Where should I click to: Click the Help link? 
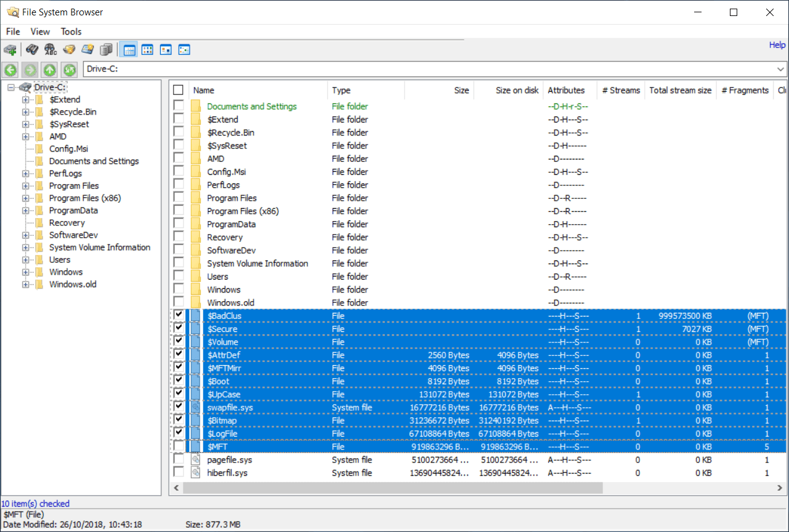777,44
